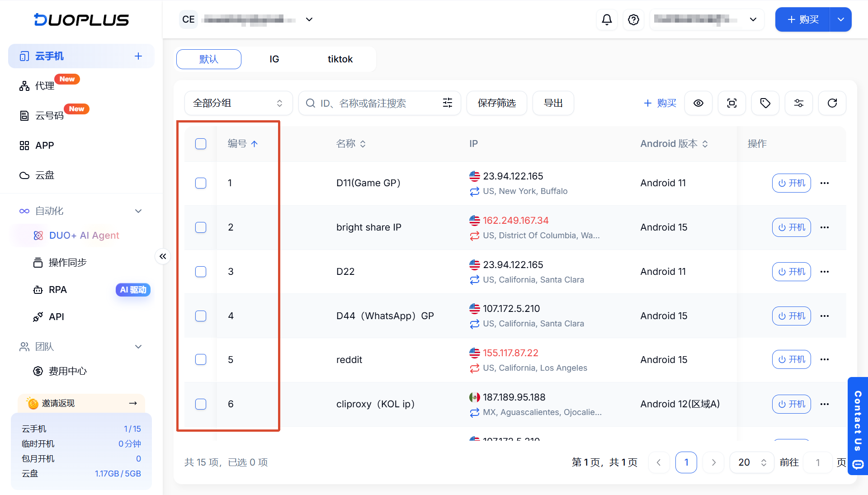The height and width of the screenshot is (495, 868).
Task: Click the 导出 export button
Action: (553, 103)
